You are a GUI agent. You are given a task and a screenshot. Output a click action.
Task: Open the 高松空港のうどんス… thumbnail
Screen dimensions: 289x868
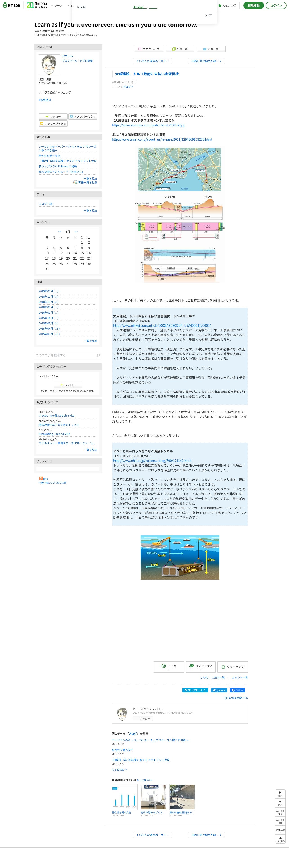[x=154, y=797]
